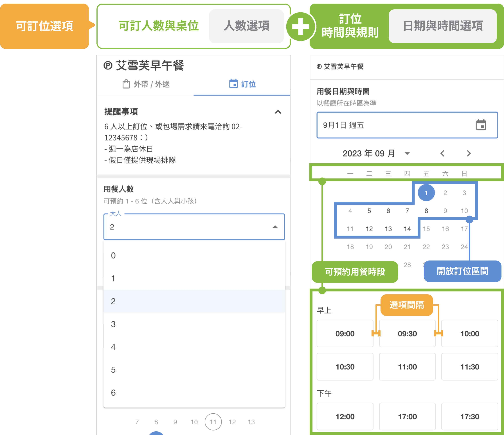The width and height of the screenshot is (504, 435).
Task: Go to next month with right chevron
Action: coord(469,153)
